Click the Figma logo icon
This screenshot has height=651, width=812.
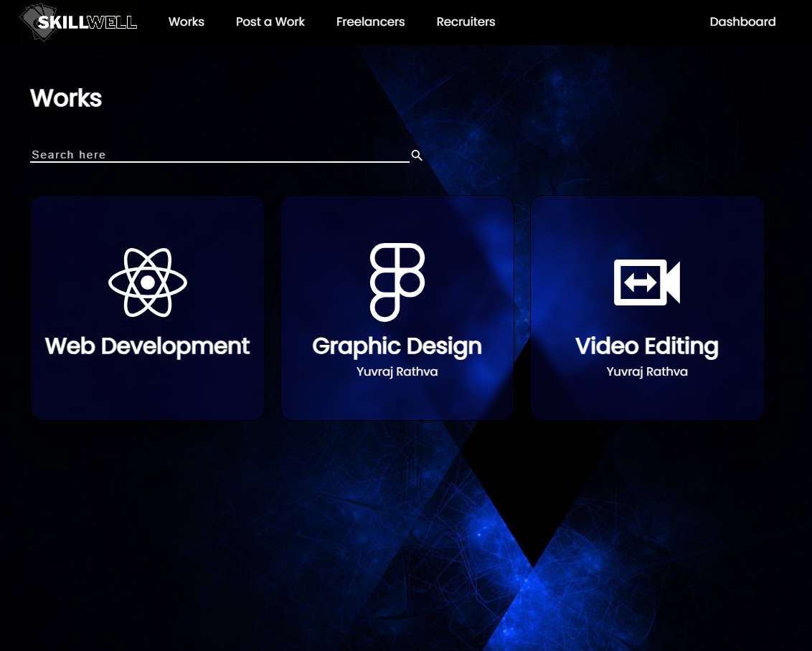(397, 282)
